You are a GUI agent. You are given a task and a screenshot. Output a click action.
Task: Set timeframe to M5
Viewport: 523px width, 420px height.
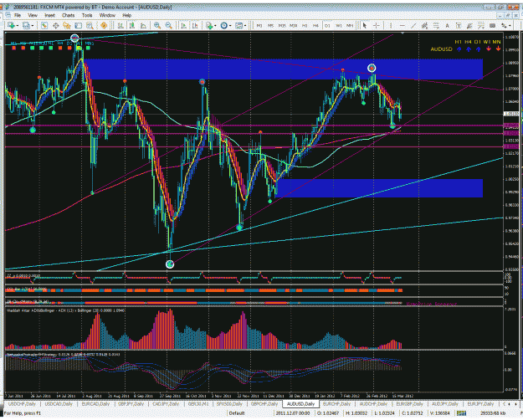pyautogui.click(x=271, y=25)
